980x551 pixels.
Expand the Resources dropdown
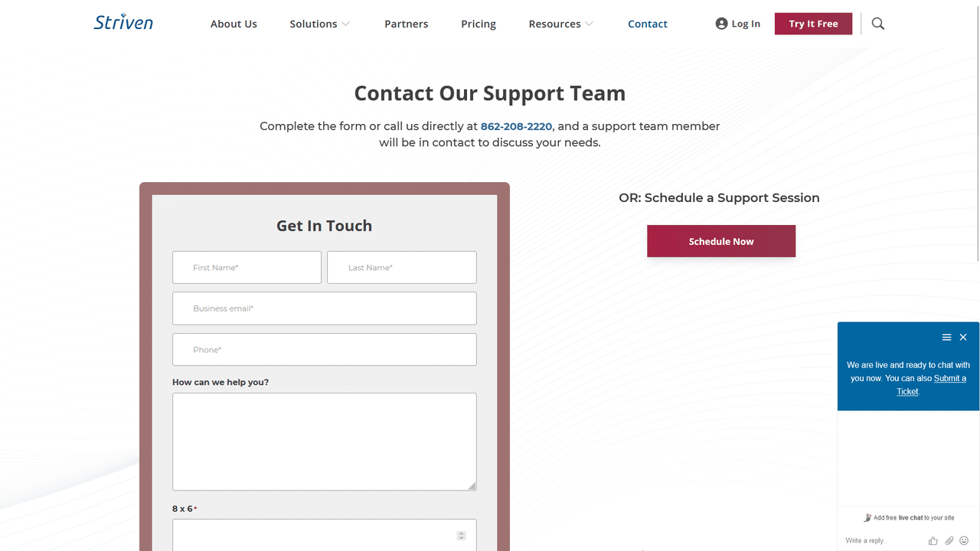click(x=560, y=24)
